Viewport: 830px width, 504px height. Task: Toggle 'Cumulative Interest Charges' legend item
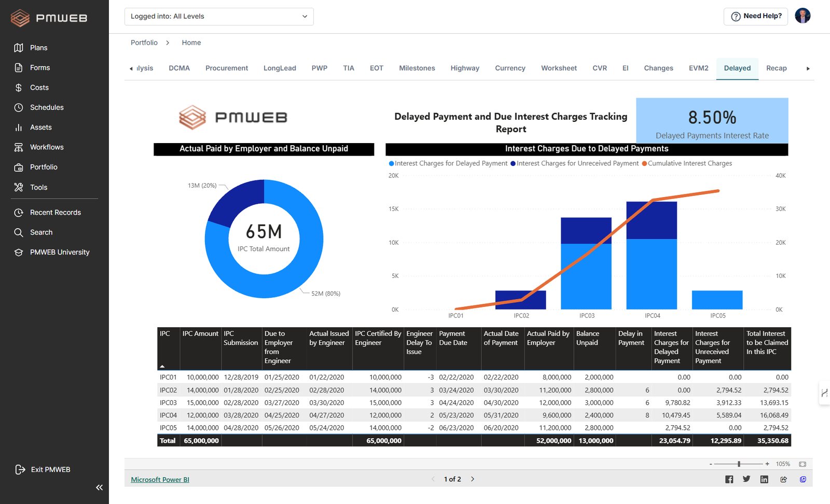[x=687, y=163]
